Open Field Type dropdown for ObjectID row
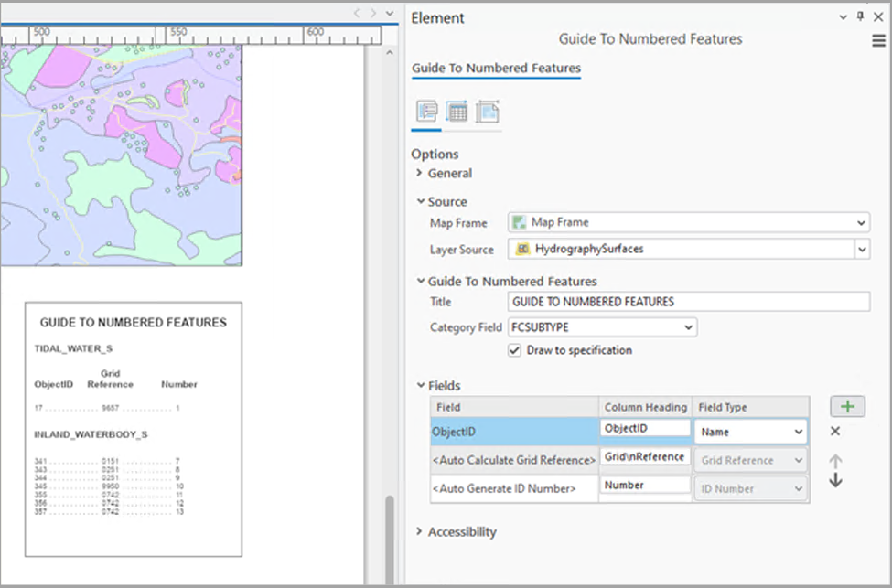892x588 pixels. 750,432
